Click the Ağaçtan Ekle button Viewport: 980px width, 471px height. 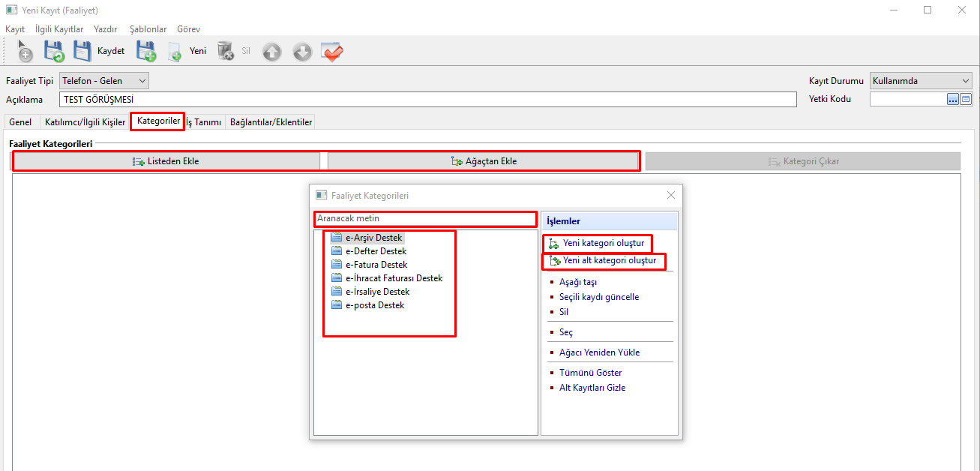click(x=483, y=161)
